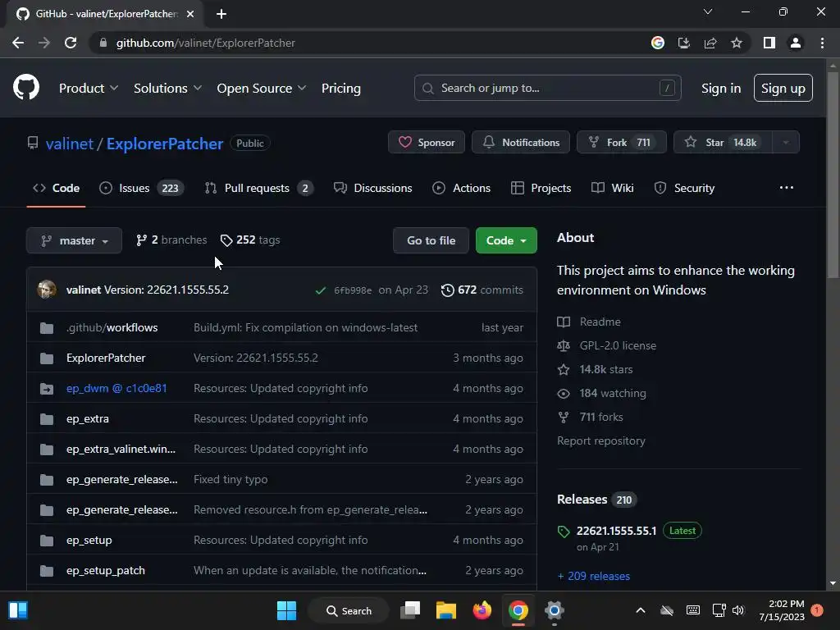Click the Chrome back arrow
Viewport: 840px width, 630px height.
point(18,43)
